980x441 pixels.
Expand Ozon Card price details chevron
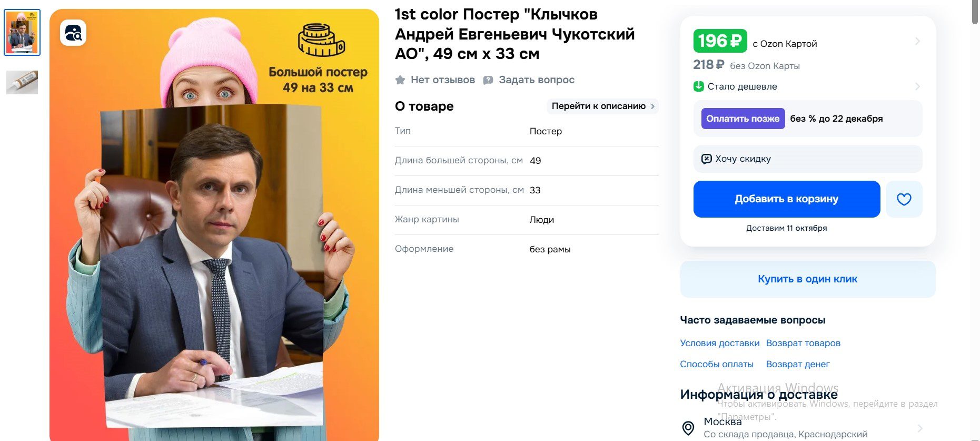pyautogui.click(x=917, y=41)
